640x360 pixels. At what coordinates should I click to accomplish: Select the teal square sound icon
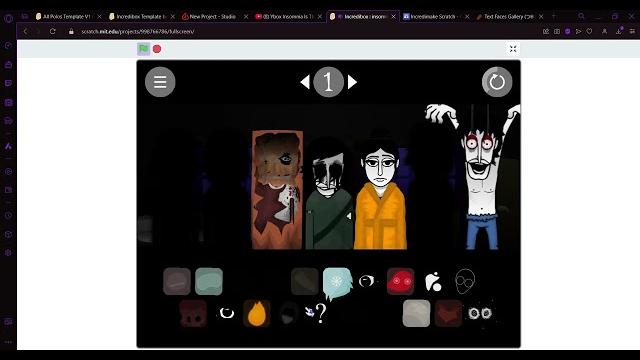click(x=209, y=281)
